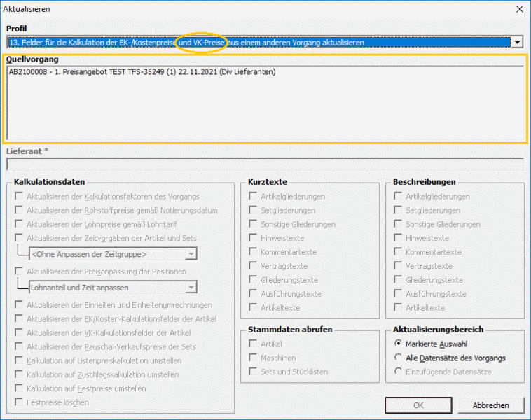531x420 pixels.
Task: Check Aktualisieren der Rohstoffpreise gemäß Notierungsdatum
Action: tap(19, 210)
